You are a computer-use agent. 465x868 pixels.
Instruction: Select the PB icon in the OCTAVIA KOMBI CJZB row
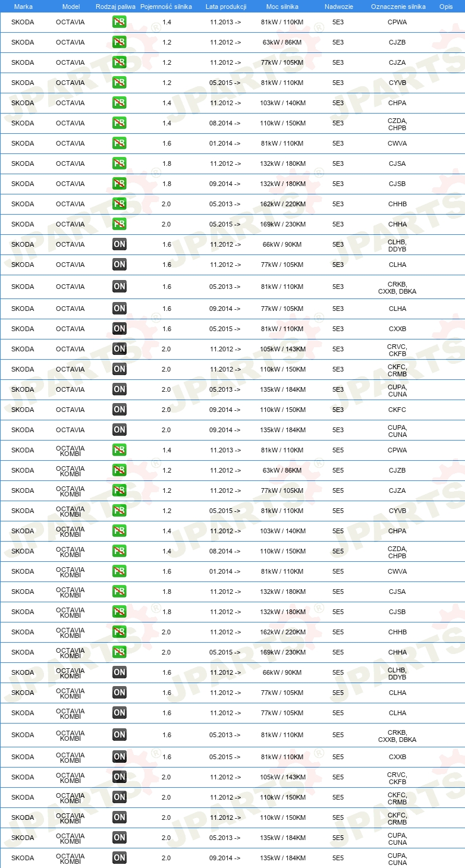[x=120, y=470]
